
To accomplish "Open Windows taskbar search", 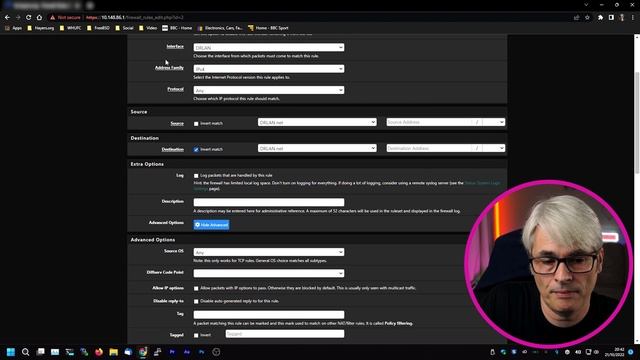I will click(x=25, y=352).
